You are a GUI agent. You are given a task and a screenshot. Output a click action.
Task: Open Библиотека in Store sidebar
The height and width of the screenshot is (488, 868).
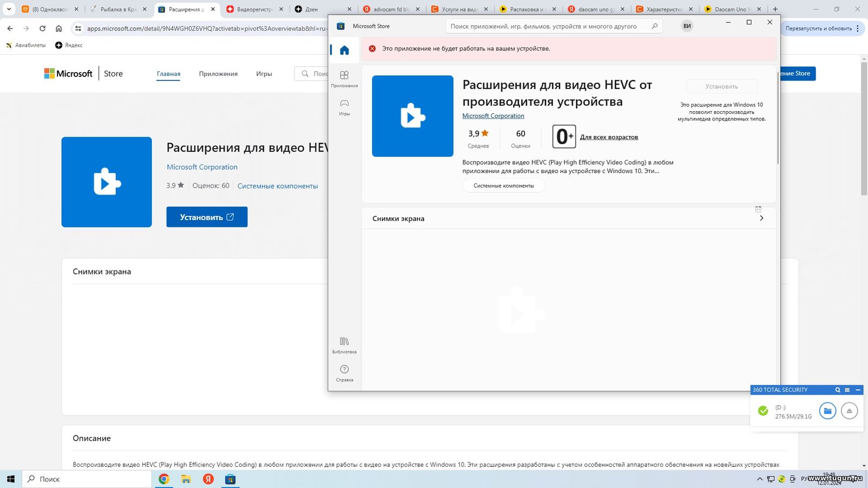point(344,345)
